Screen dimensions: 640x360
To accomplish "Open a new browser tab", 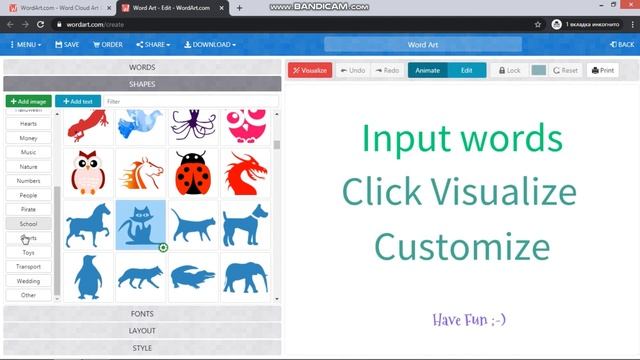I will coord(239,8).
